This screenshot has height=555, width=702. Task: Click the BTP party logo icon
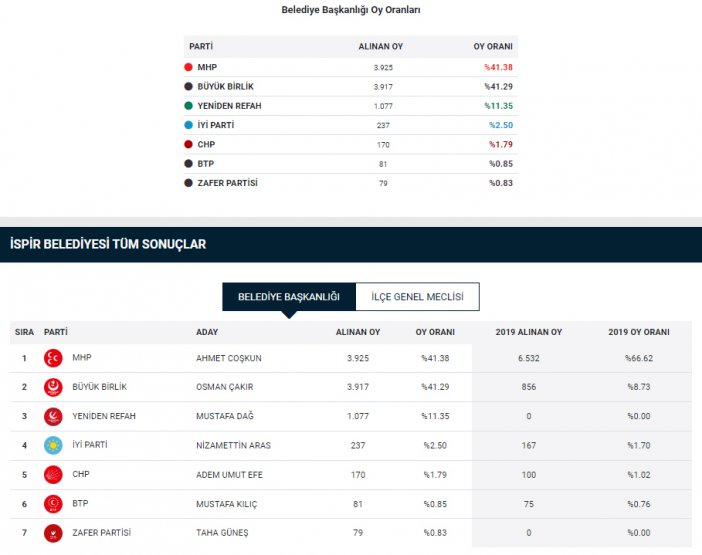[x=53, y=504]
